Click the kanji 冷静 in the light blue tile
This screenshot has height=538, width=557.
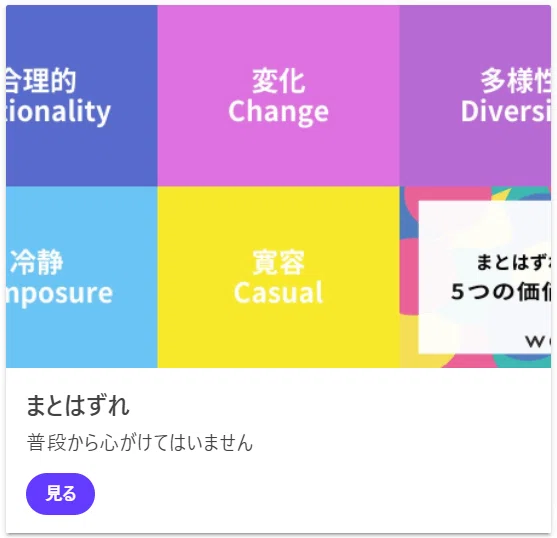(x=37, y=262)
